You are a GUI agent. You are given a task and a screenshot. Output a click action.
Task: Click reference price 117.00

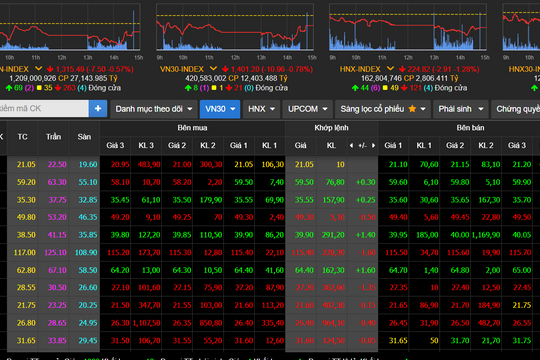coord(24,253)
